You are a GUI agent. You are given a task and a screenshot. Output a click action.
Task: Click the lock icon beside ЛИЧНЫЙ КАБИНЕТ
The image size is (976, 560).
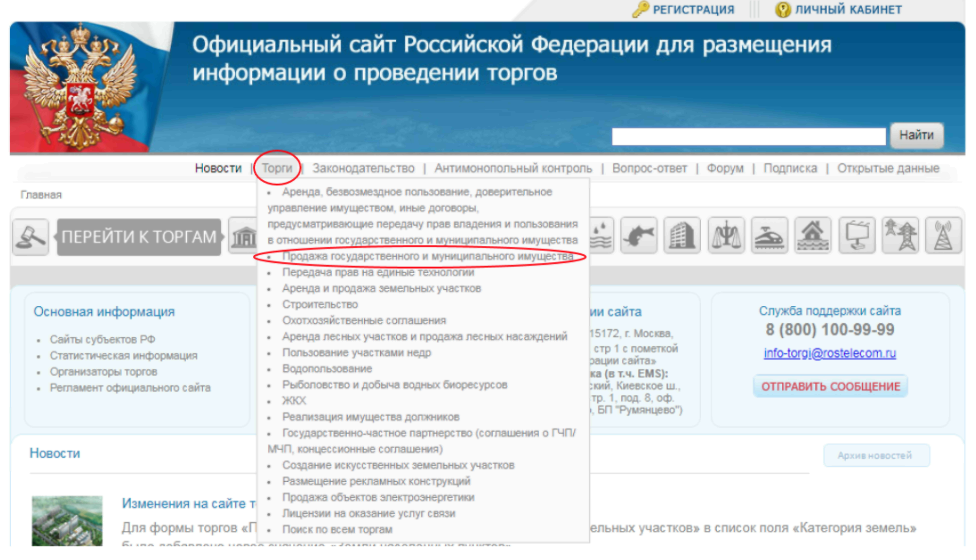coord(782,9)
